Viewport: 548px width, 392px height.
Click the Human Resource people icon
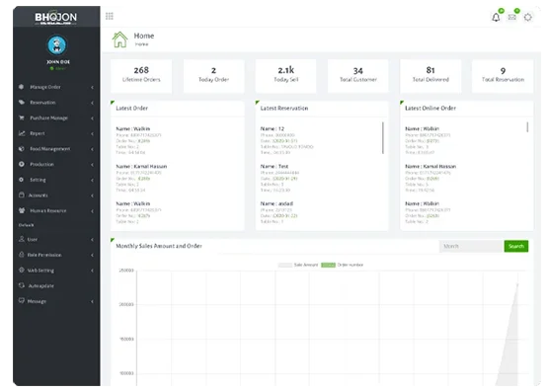click(22, 210)
